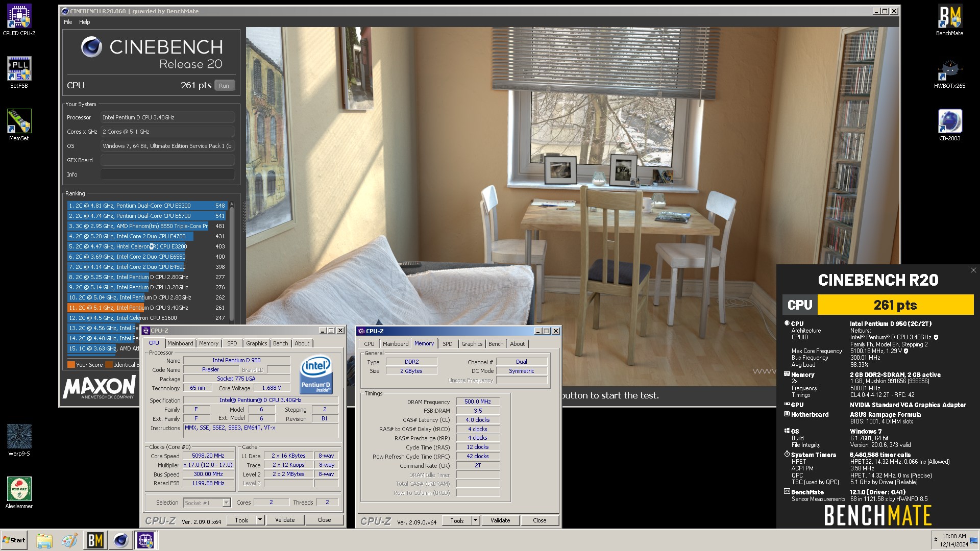This screenshot has width=980, height=551.
Task: Click the left CPU-Z window title icon
Action: tap(146, 331)
